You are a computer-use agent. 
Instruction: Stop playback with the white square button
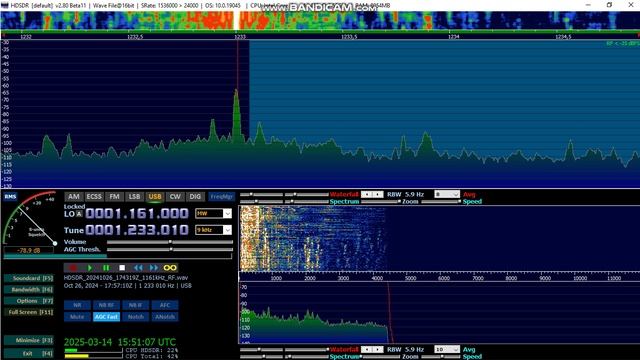[x=122, y=268]
